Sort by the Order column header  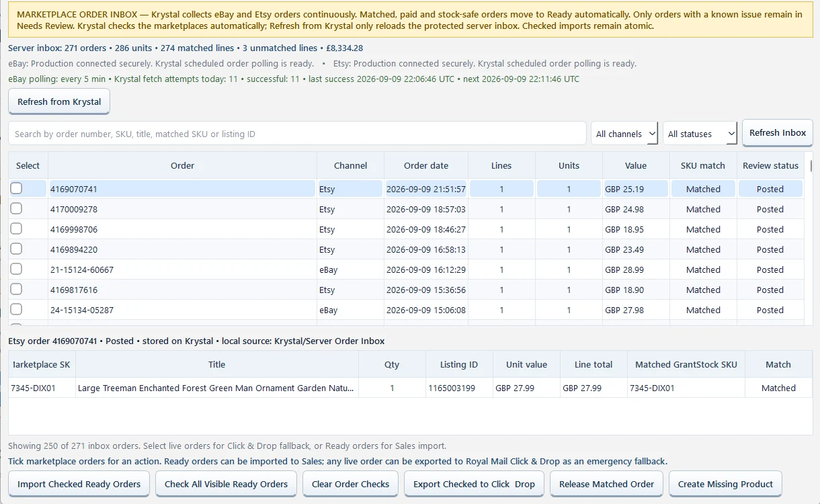[182, 165]
